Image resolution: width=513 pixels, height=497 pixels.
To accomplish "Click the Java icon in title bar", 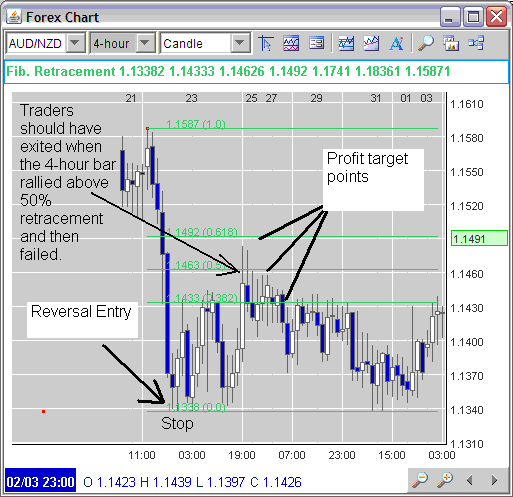I will 14,16.
